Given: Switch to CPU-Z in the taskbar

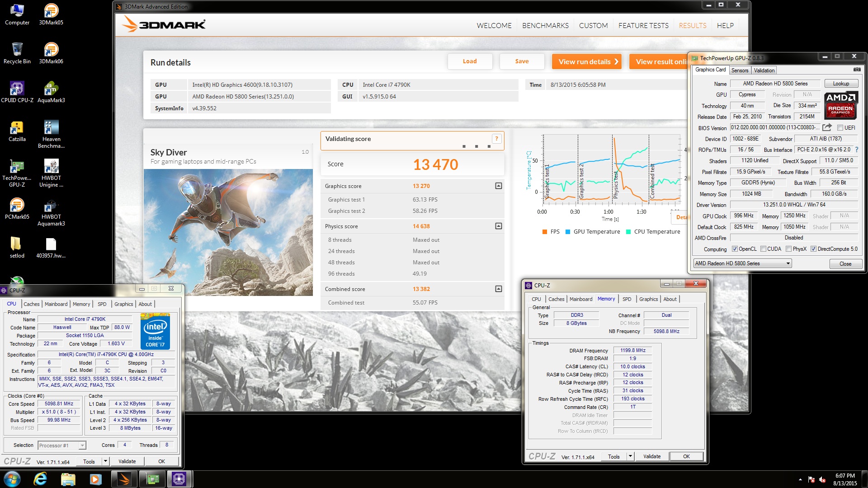Looking at the screenshot, I should pos(179,479).
